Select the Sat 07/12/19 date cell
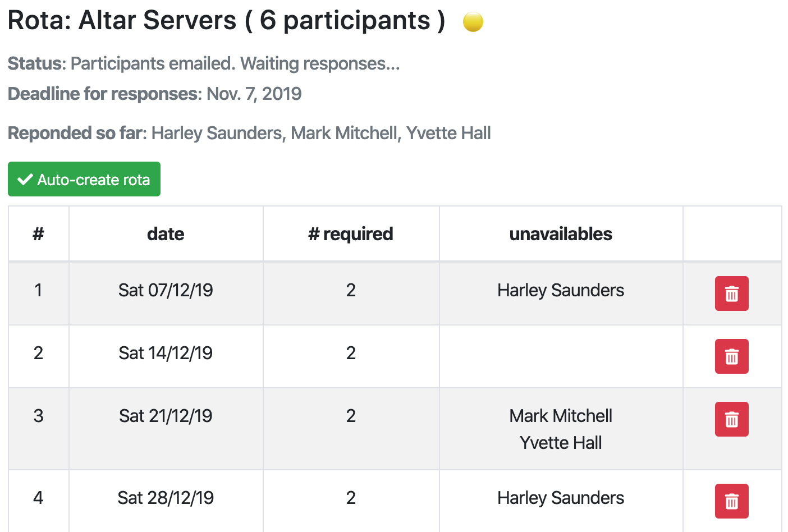The image size is (788, 532). (x=166, y=290)
